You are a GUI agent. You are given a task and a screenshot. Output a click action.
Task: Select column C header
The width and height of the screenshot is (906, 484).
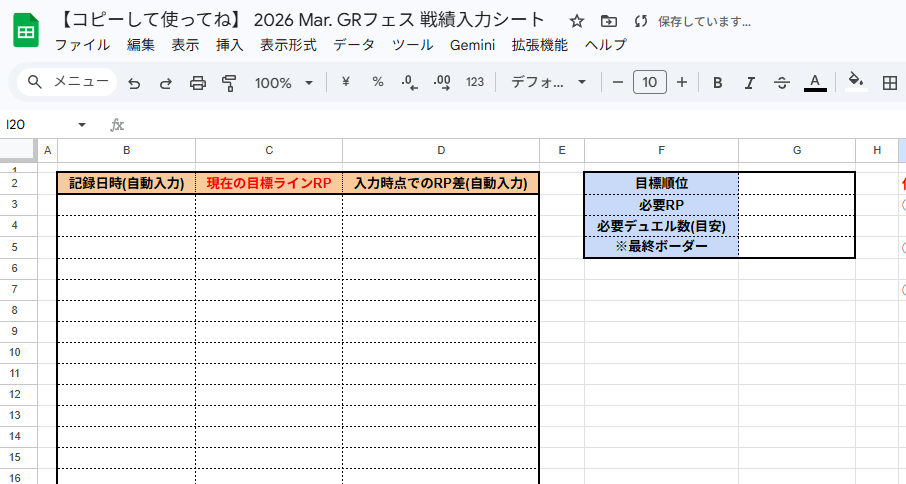tap(269, 150)
